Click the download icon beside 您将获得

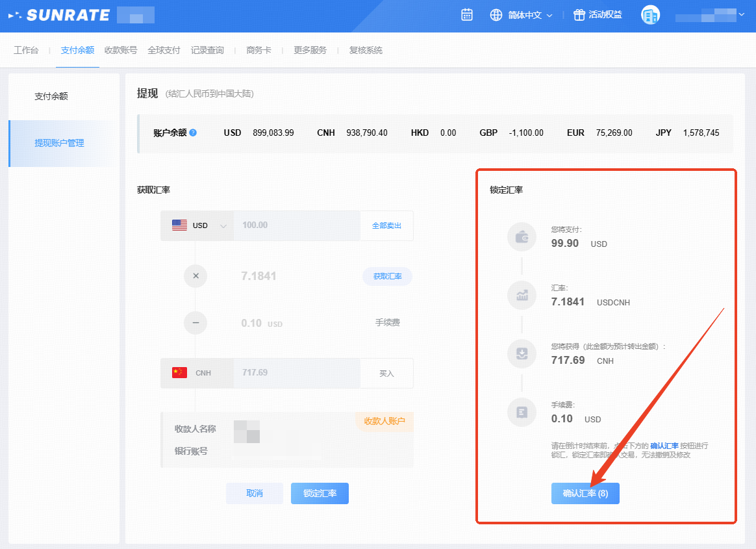(x=522, y=354)
